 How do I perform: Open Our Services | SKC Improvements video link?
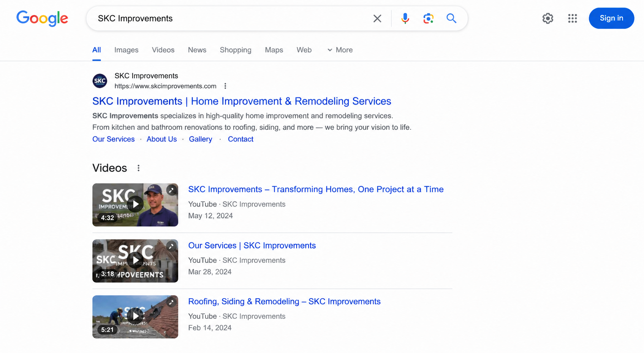pyautogui.click(x=252, y=246)
